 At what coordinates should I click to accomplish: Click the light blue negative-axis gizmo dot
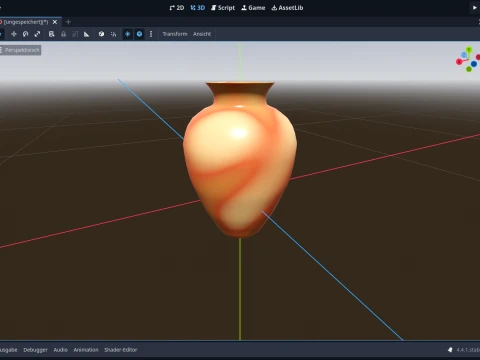click(464, 55)
